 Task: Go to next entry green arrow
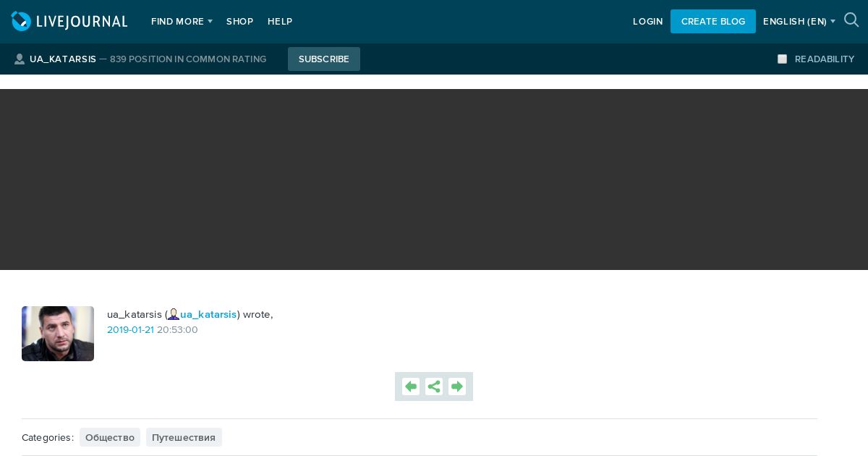(457, 387)
